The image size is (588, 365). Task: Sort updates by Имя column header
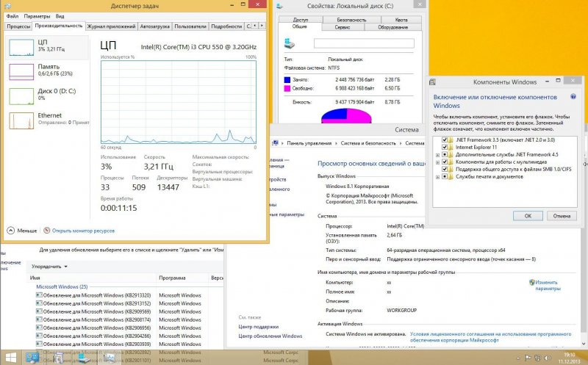93,278
